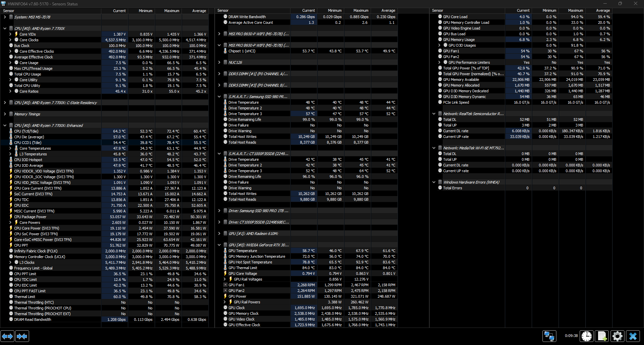Expand the System: MSI MS-7D78 section
Viewport: 644px width, 345px height.
(x=5, y=17)
